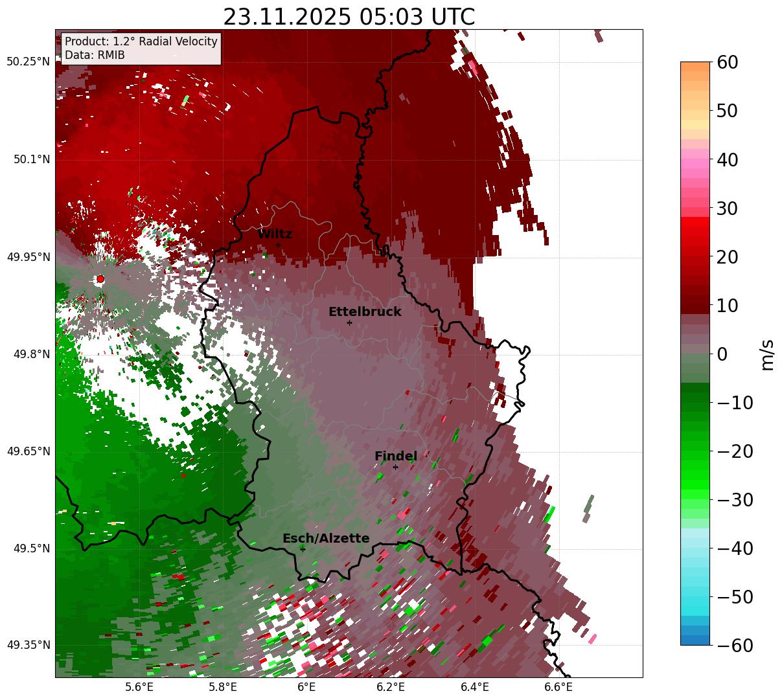Click the 50.1°N latitude tick label

click(31, 159)
